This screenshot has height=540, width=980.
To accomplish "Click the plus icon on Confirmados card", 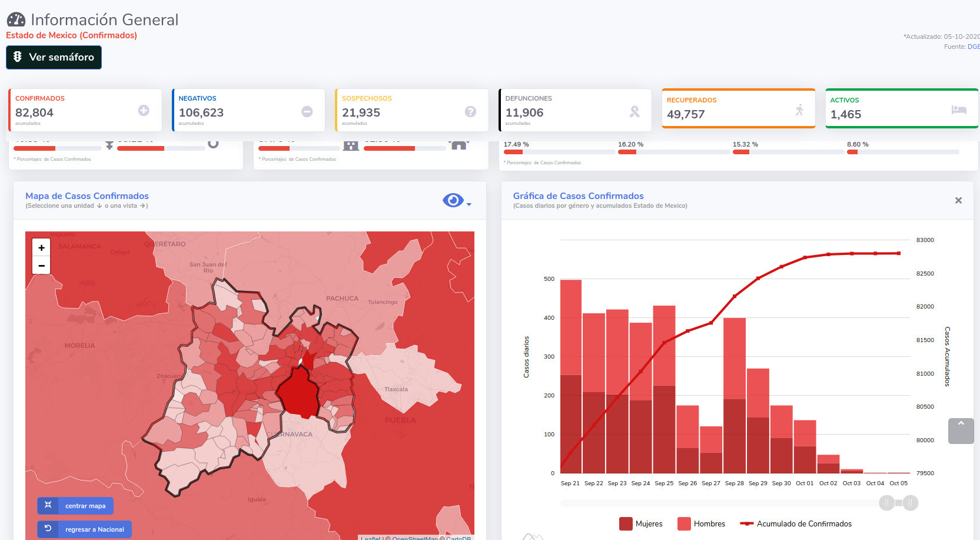I will 144,110.
